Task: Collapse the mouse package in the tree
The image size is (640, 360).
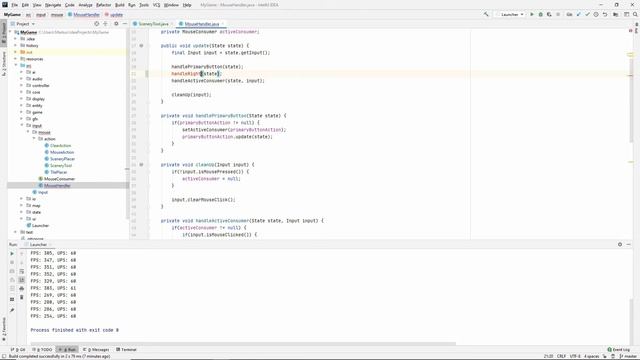Action: point(28,132)
